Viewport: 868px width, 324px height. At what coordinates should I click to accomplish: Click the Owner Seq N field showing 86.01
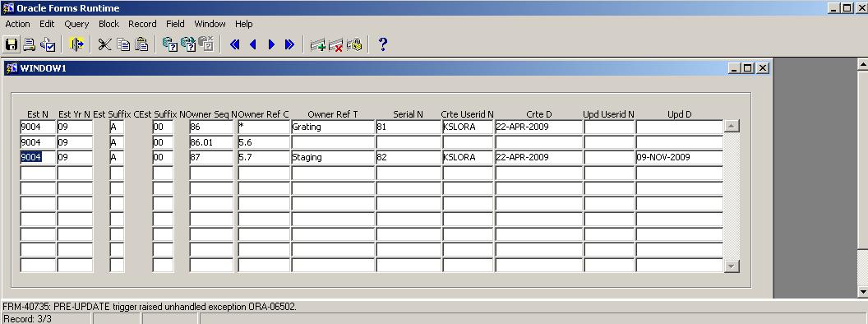pyautogui.click(x=211, y=142)
